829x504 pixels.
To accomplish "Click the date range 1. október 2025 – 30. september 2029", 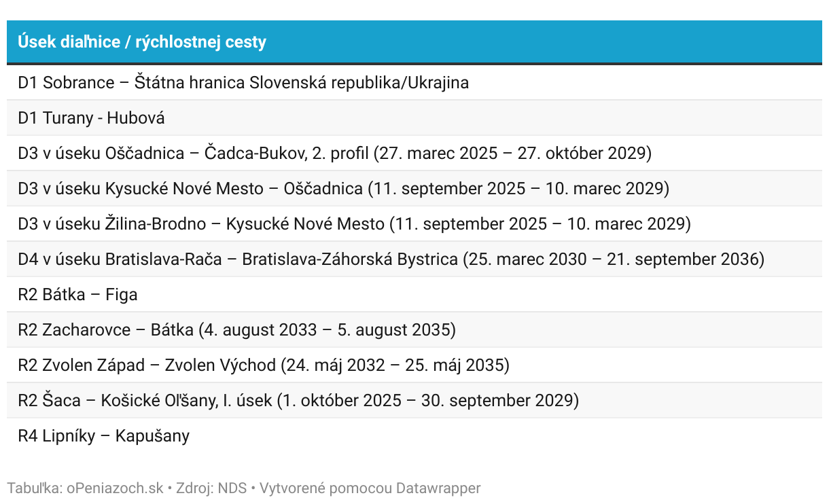I will pos(427,401).
